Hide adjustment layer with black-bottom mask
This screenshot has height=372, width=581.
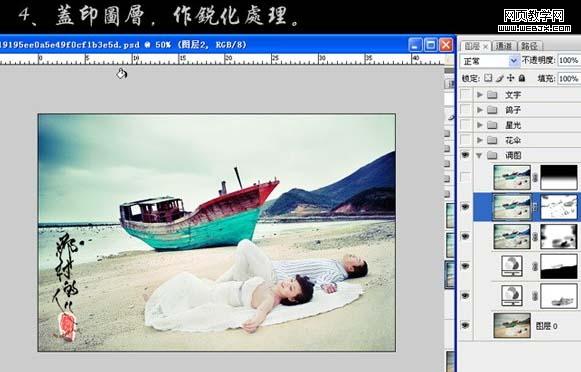point(465,266)
